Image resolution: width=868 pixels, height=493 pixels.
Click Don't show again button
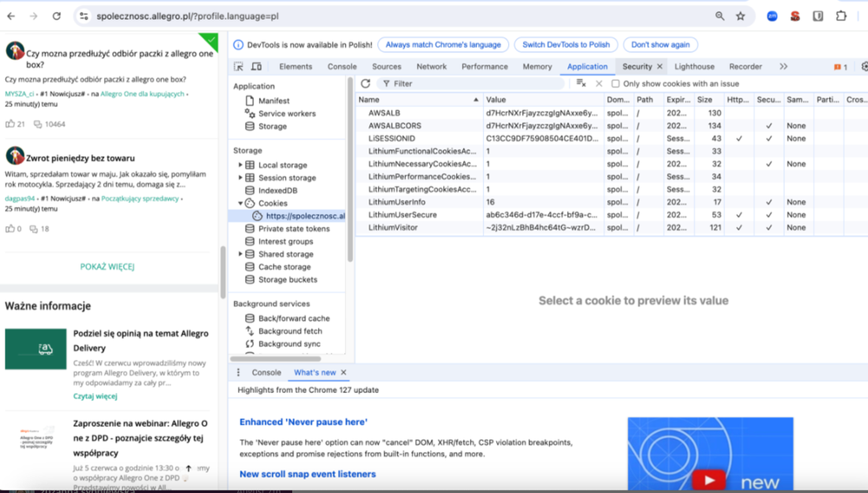[660, 44]
